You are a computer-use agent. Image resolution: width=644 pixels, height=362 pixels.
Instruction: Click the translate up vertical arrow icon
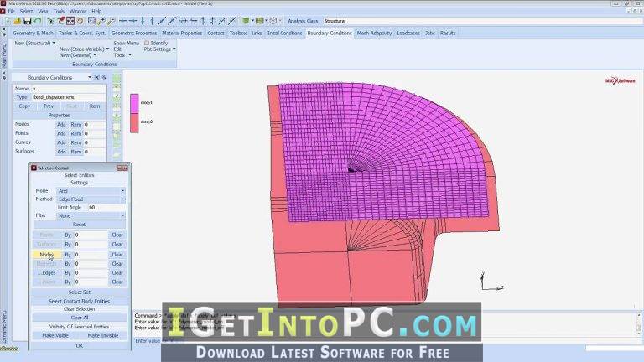pyautogui.click(x=152, y=20)
